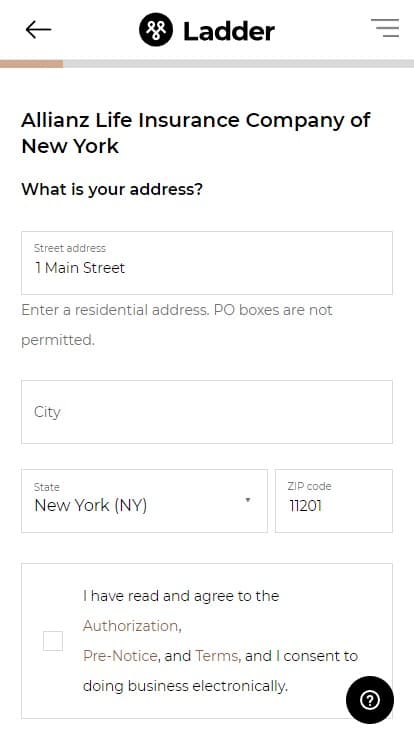Click the "What is your address?" question
Screen dimensions: 414x736
112,189
